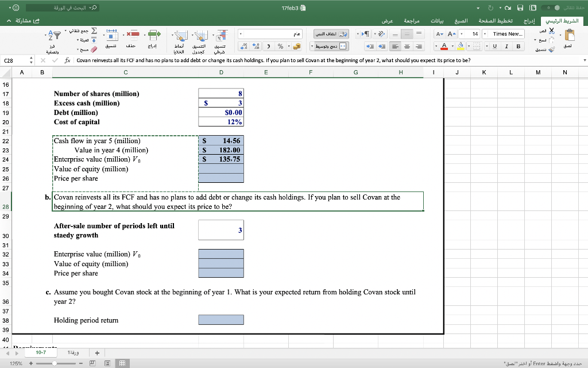Expand the formula bar with right-edge arrow
Viewport: 588px width, 368px height.
(x=584, y=60)
